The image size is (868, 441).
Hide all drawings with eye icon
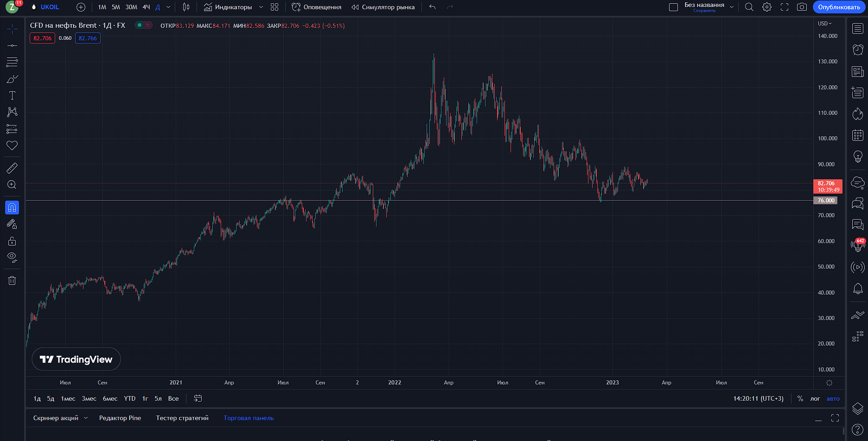tap(12, 257)
